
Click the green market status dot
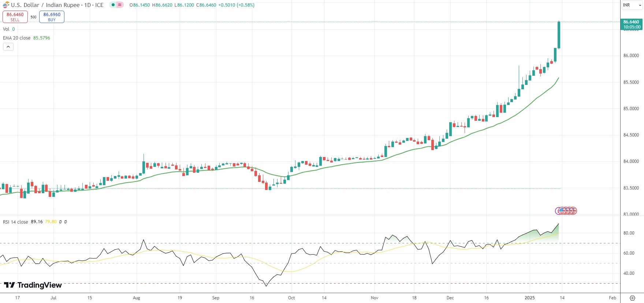[x=113, y=5]
